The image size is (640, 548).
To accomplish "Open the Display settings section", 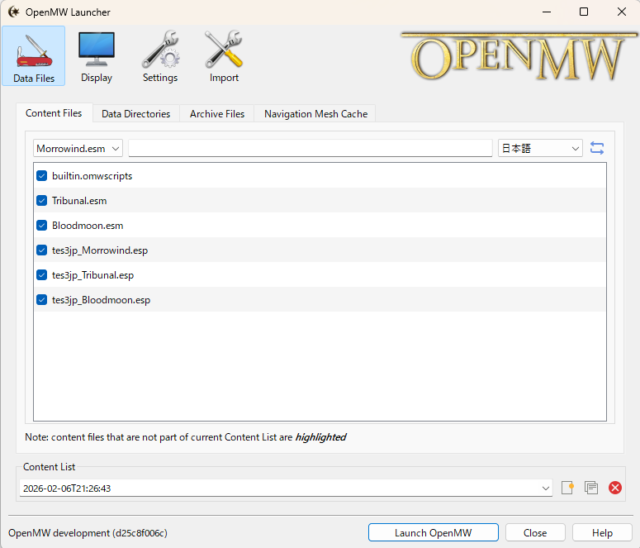I will coord(96,56).
